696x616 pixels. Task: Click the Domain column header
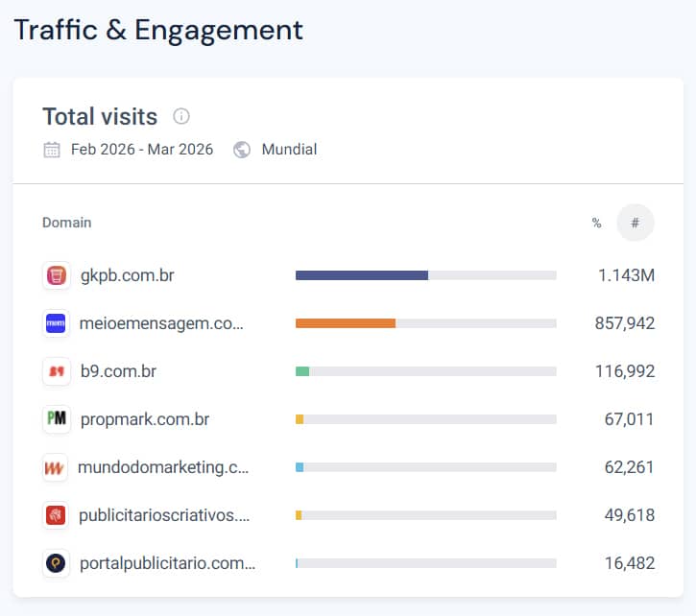(x=67, y=223)
